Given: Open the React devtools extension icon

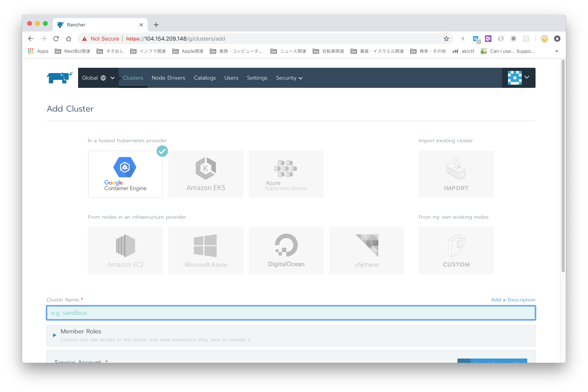Looking at the screenshot, I should click(526, 38).
